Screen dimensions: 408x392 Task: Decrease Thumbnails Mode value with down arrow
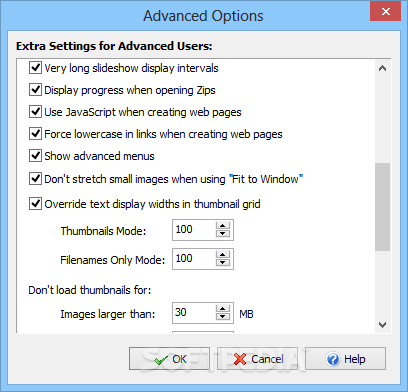[223, 234]
